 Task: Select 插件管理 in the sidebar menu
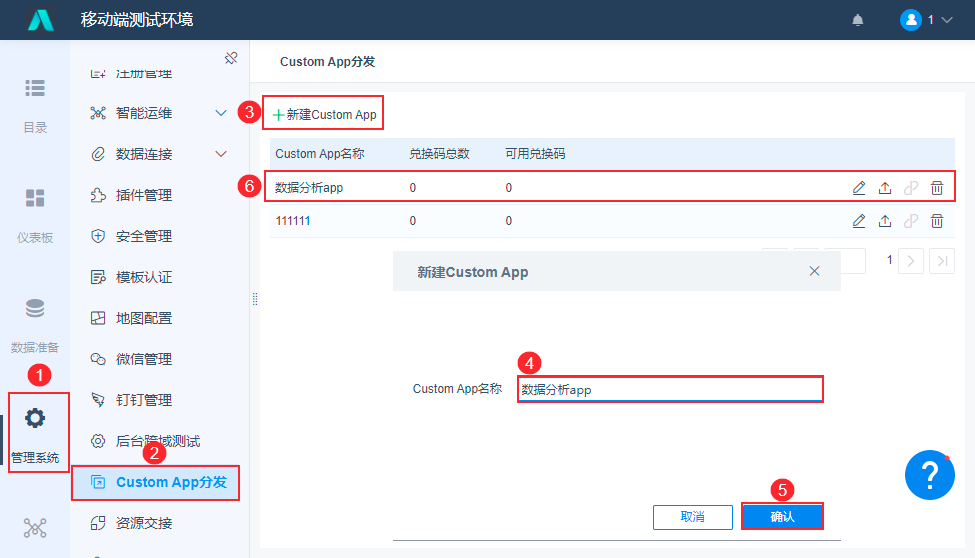coord(144,195)
